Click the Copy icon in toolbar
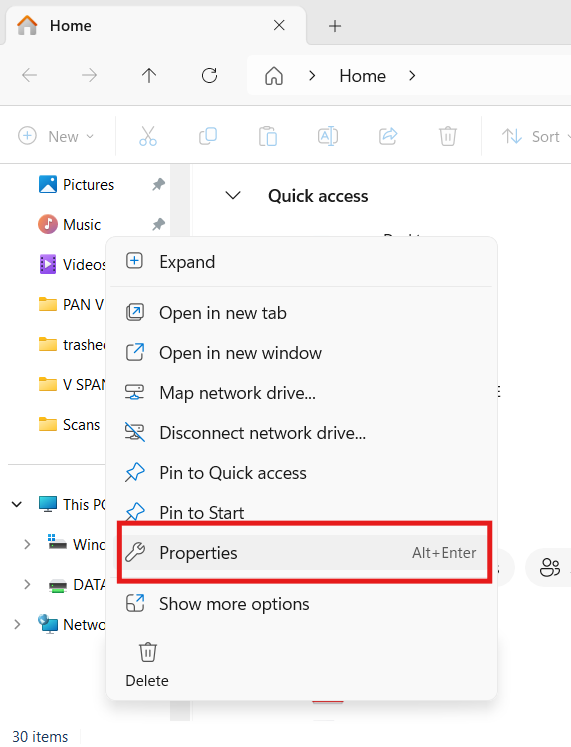This screenshot has height=747, width=571. 208,136
